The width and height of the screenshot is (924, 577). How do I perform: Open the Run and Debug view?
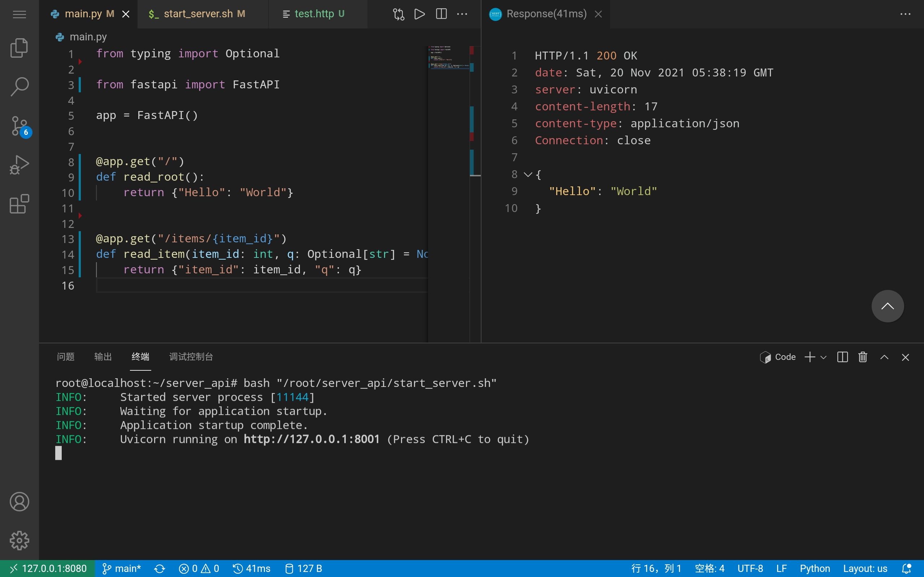coord(19,165)
